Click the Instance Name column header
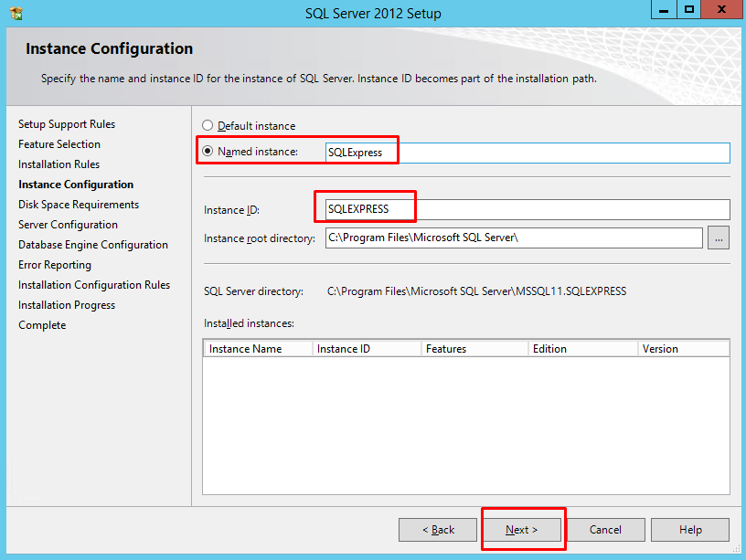Screen dimensions: 746x560 258,349
